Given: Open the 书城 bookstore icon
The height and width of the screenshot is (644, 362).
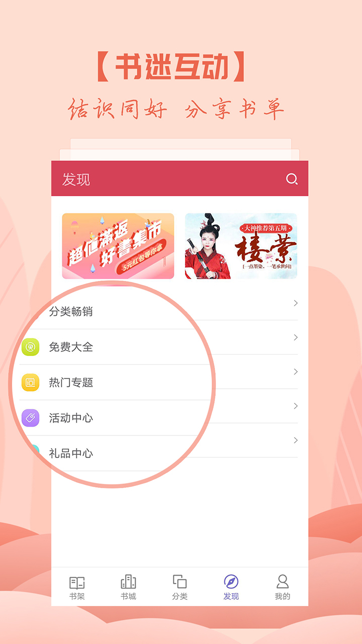Looking at the screenshot, I should [x=128, y=582].
